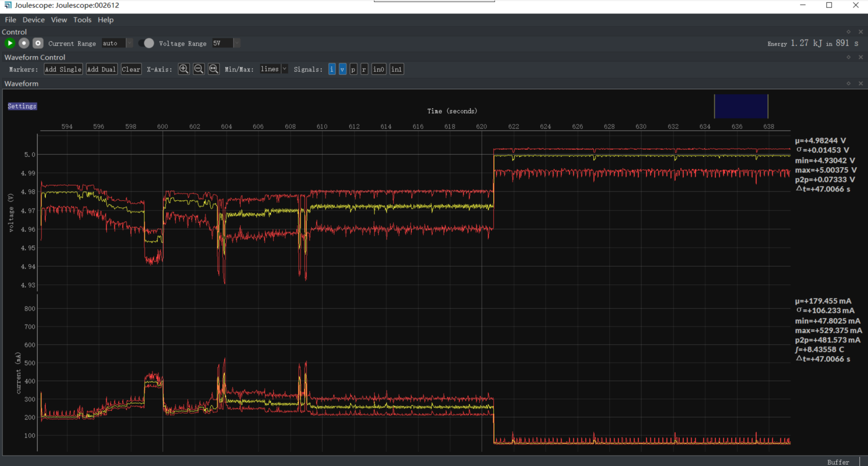Screen dimensions: 868x466
Task: Click the voltage p2p=+0.07333 V statistic
Action: (825, 180)
